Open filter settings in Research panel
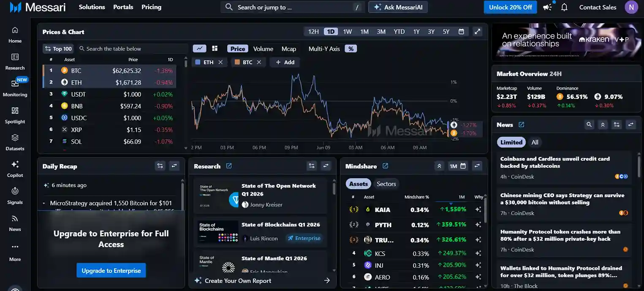The width and height of the screenshot is (644, 291). [312, 166]
